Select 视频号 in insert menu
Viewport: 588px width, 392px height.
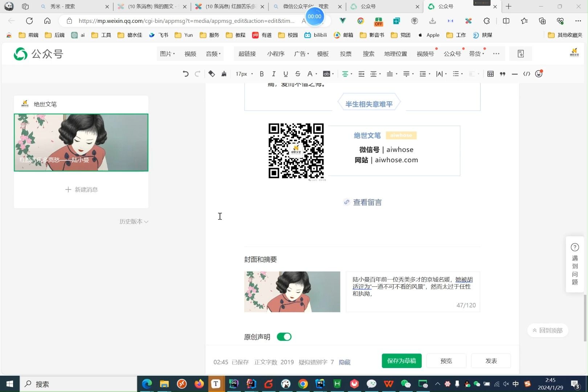coord(425,54)
